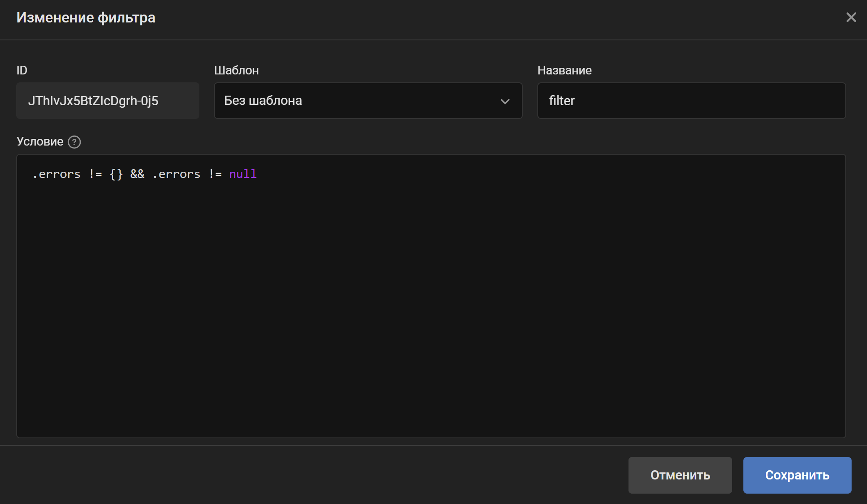
Task: Expand the Шаблон dropdown chevron
Action: pyautogui.click(x=505, y=101)
